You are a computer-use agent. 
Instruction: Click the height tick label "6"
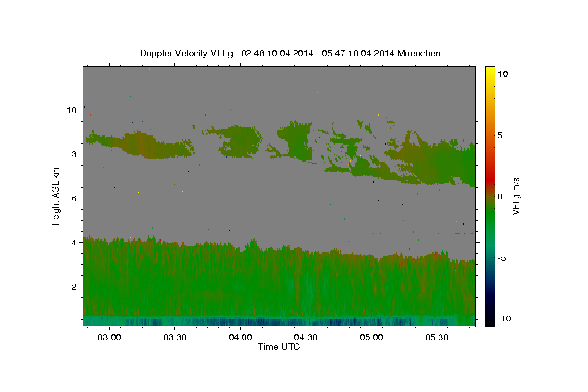coord(75,198)
